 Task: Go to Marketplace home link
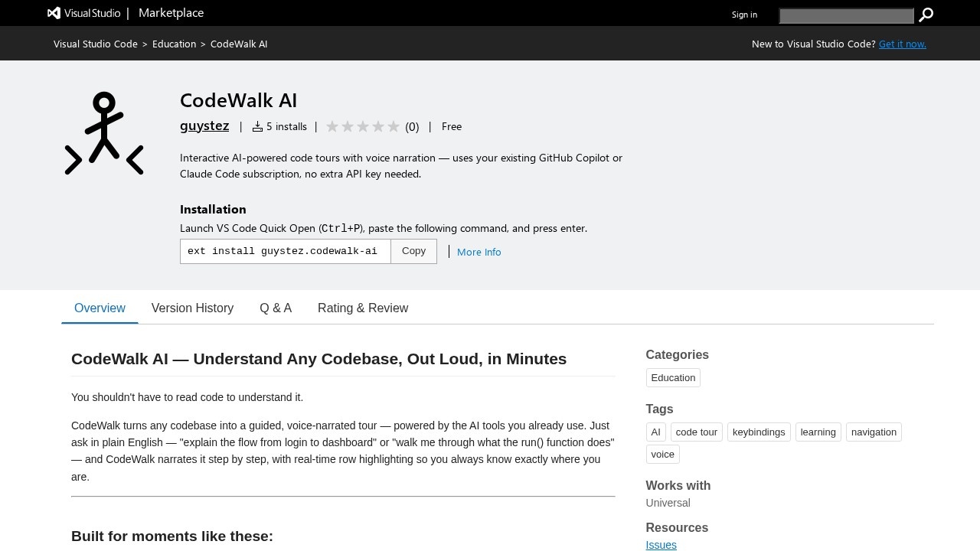[x=171, y=13]
